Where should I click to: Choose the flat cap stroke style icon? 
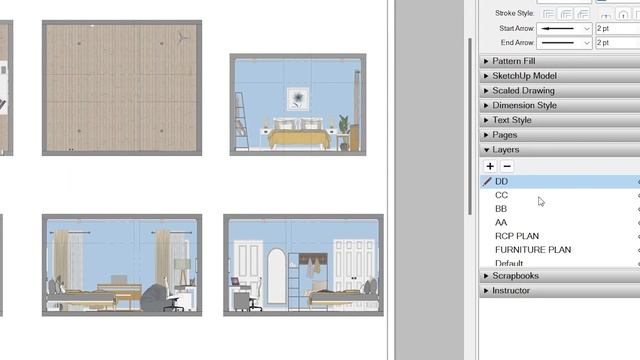click(x=606, y=15)
